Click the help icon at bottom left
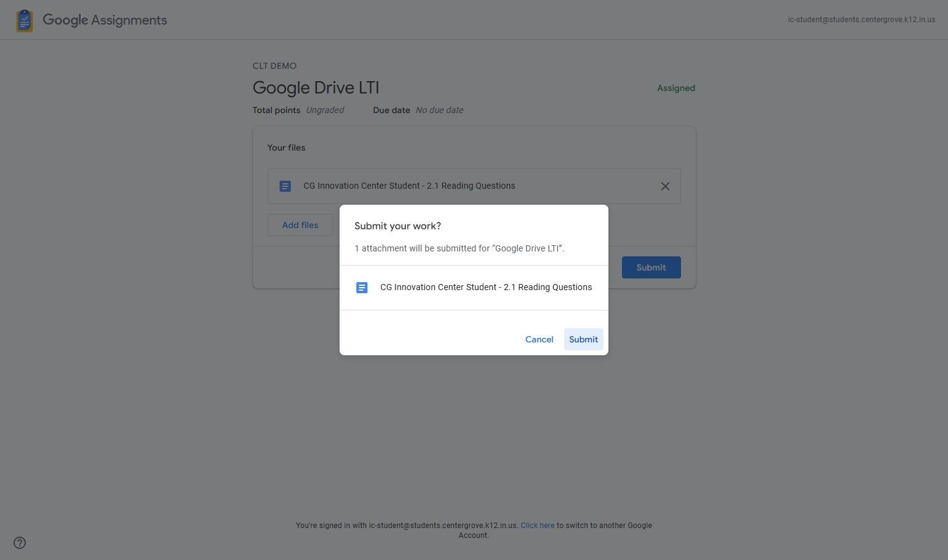Screen dimensions: 948x560 (19, 543)
